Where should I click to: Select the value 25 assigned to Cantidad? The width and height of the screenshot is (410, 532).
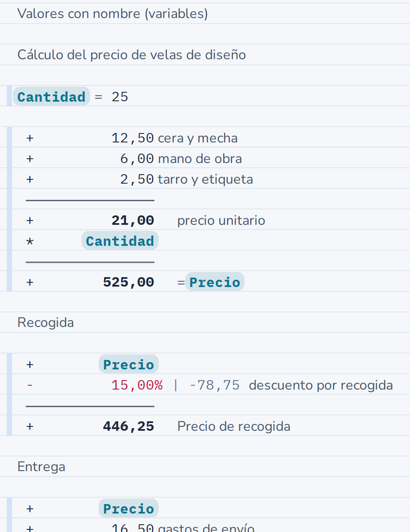click(x=120, y=97)
